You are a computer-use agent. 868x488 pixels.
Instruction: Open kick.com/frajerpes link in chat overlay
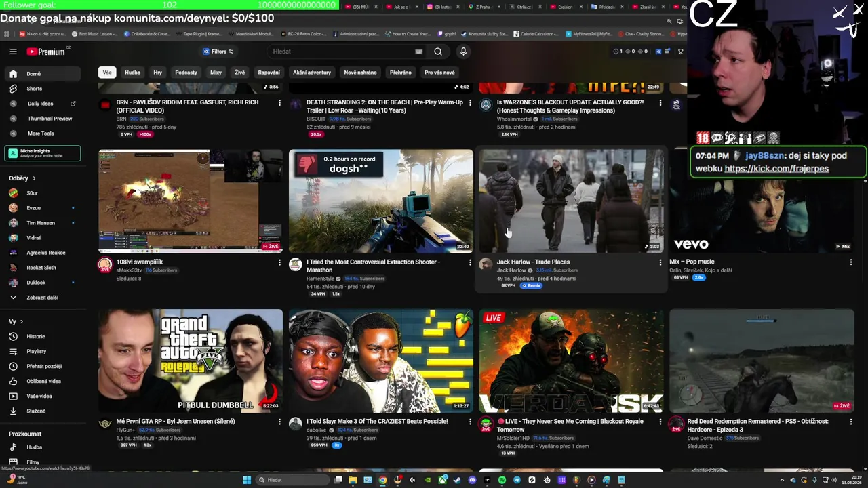(x=776, y=169)
